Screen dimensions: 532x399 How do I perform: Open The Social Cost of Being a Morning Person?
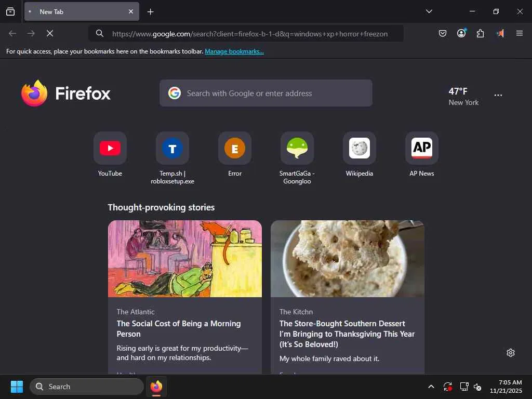179,329
